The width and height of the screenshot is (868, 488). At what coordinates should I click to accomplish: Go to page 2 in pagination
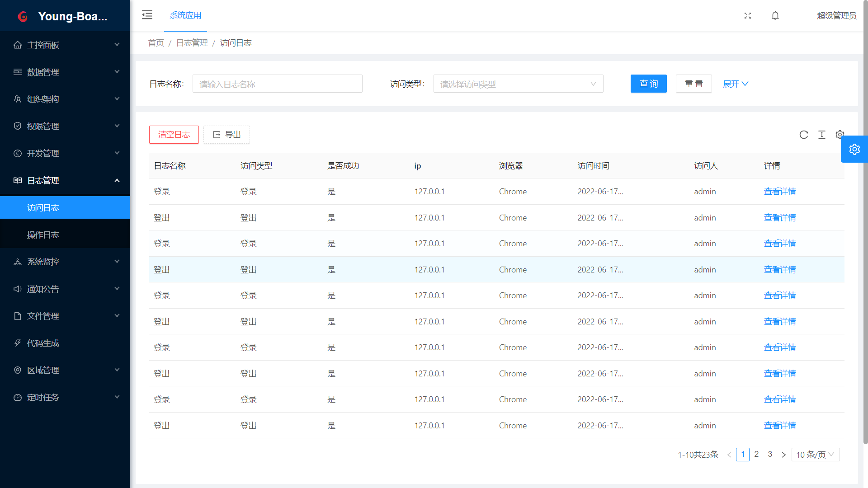pos(756,454)
